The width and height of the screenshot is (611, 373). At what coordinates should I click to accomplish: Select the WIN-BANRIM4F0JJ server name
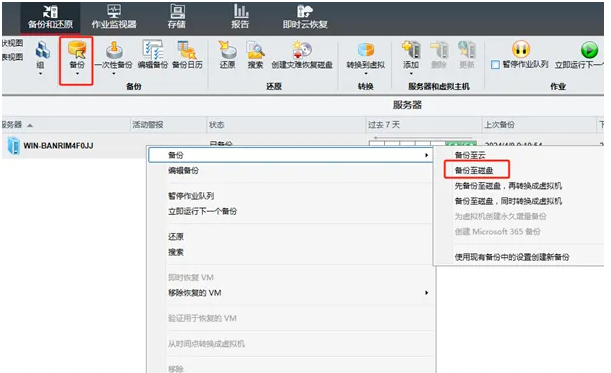tap(58, 146)
